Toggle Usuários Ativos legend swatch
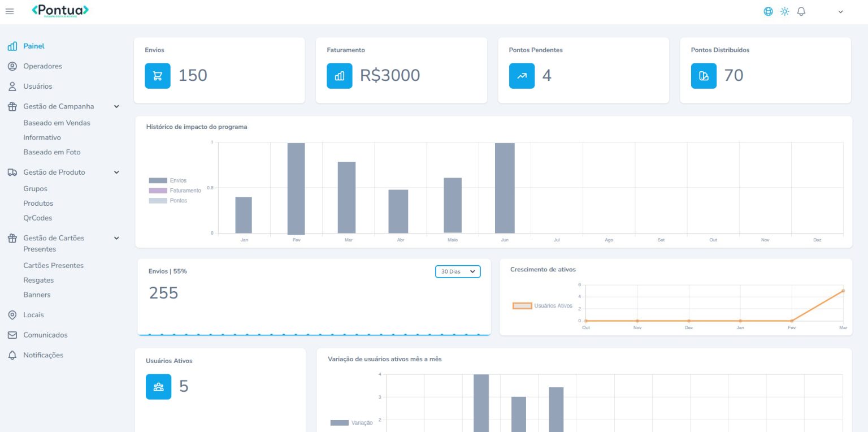The image size is (868, 432). click(x=522, y=305)
